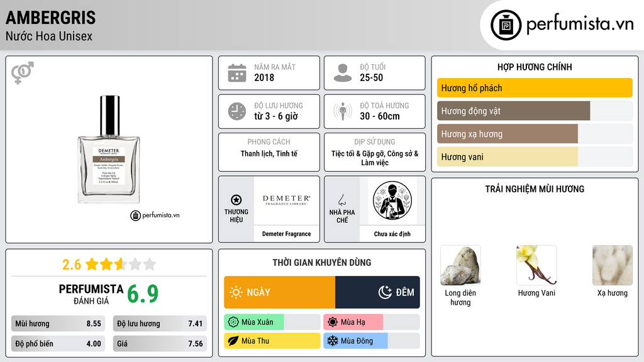Click the THỜI GIAN KHUYÊN DÙNG heading
The width and height of the screenshot is (644, 362).
coord(322,263)
